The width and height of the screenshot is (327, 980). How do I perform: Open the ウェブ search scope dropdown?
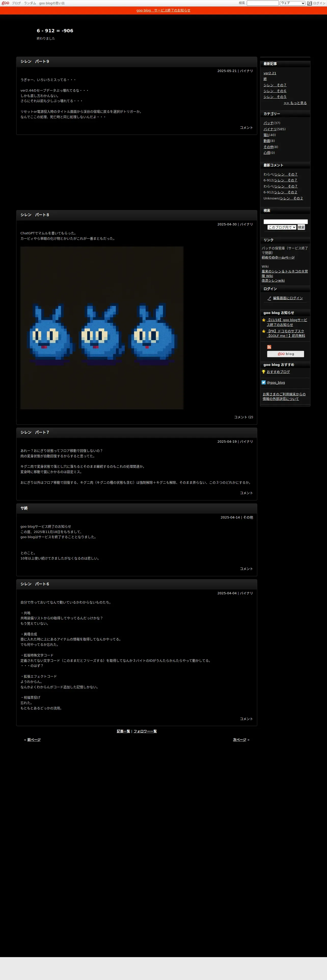click(292, 3)
